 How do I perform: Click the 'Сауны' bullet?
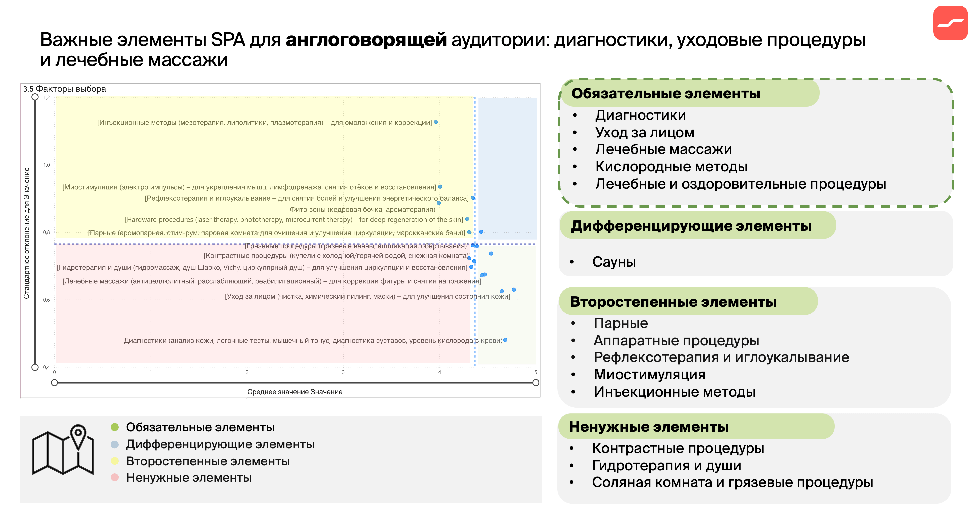(x=614, y=262)
